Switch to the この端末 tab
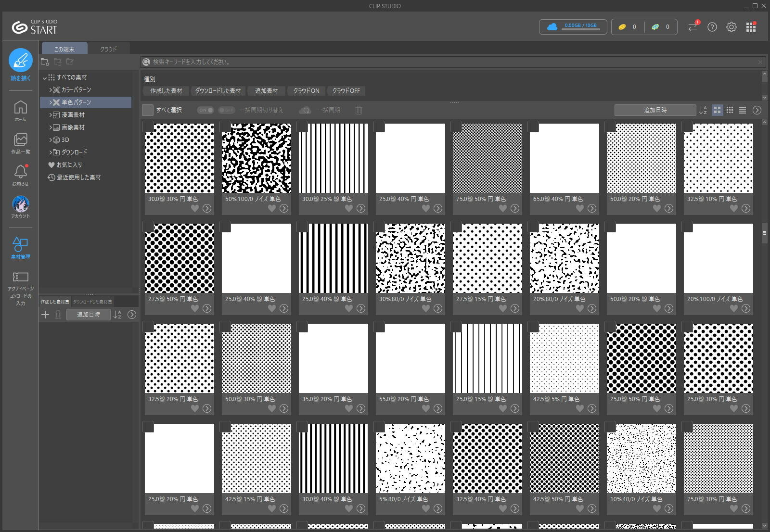770x532 pixels. (64, 49)
